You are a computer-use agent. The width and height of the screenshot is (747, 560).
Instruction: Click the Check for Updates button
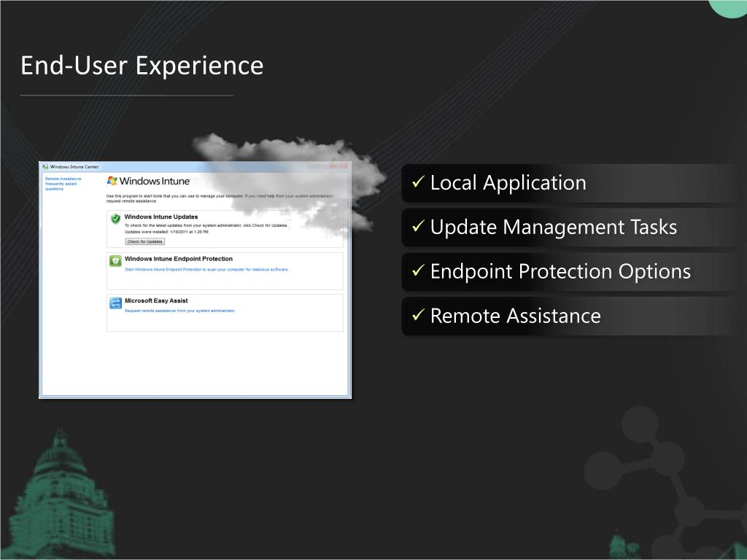tap(145, 241)
